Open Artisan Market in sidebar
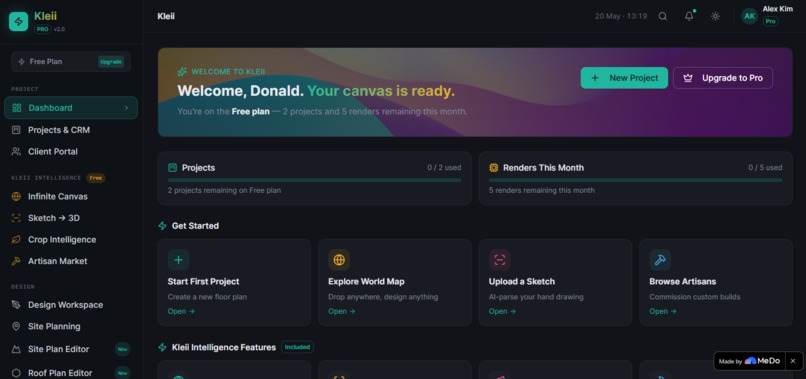Screen dimensions: 806x379 tap(71, 261)
